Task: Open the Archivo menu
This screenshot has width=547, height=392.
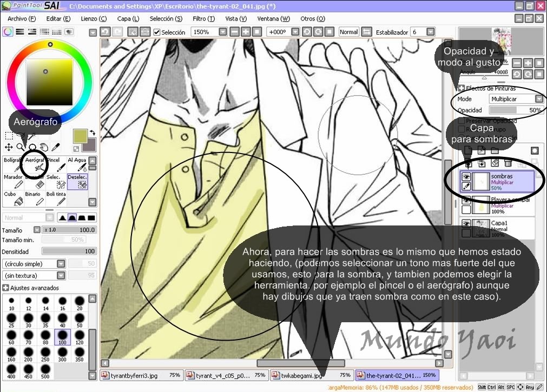Action: click(22, 18)
